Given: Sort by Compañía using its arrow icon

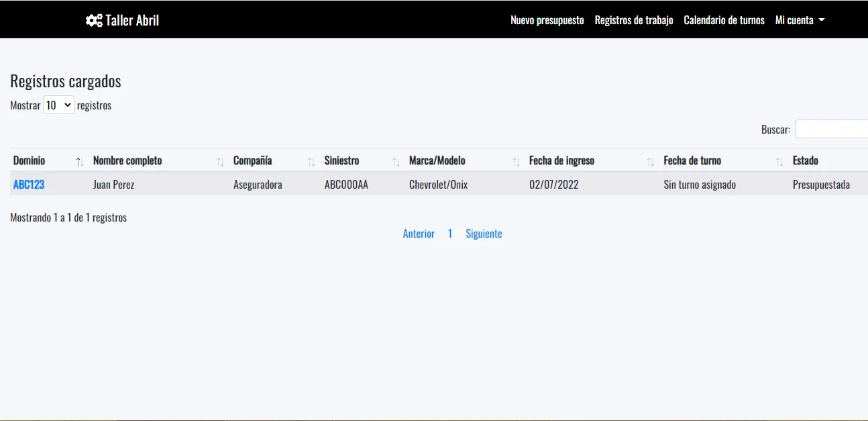Looking at the screenshot, I should point(311,162).
